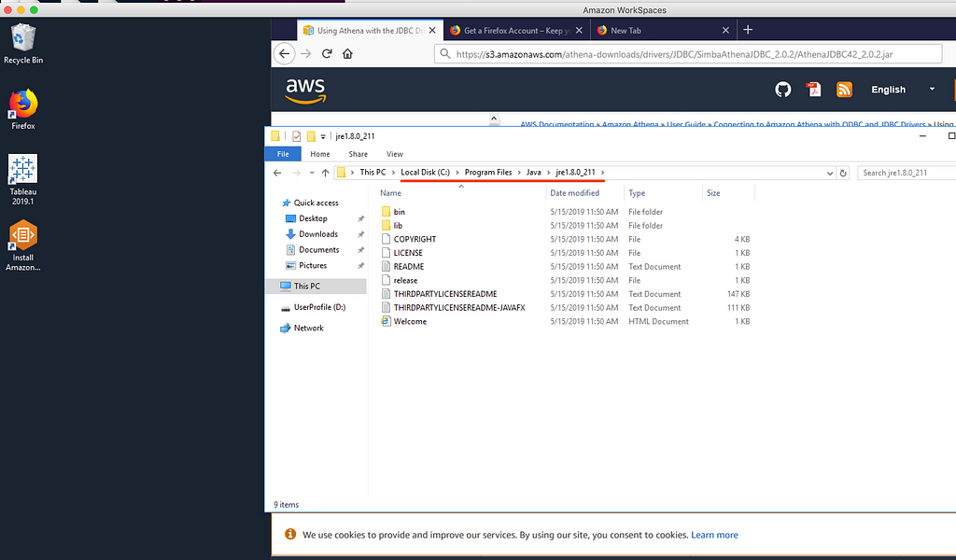Select the COPYRIGHT file
This screenshot has width=956, height=560.
pos(415,240)
